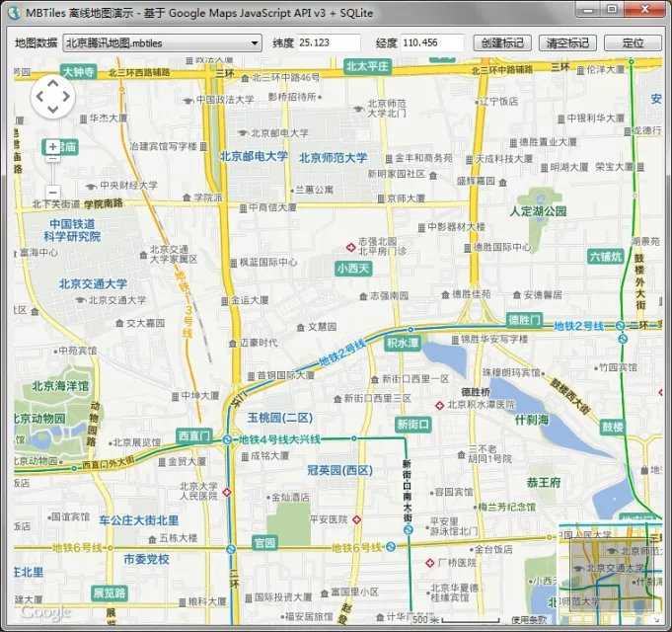Click the 车公庄大街北里 label
The width and height of the screenshot is (672, 632).
(x=139, y=520)
